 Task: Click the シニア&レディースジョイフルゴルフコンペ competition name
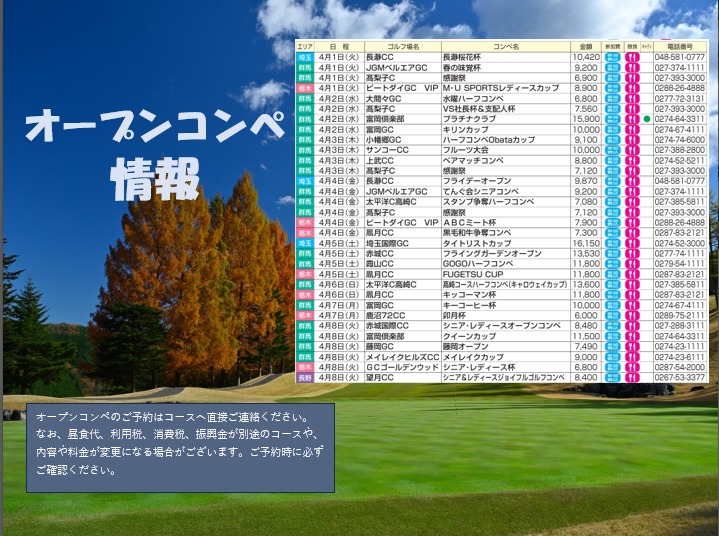[503, 377]
